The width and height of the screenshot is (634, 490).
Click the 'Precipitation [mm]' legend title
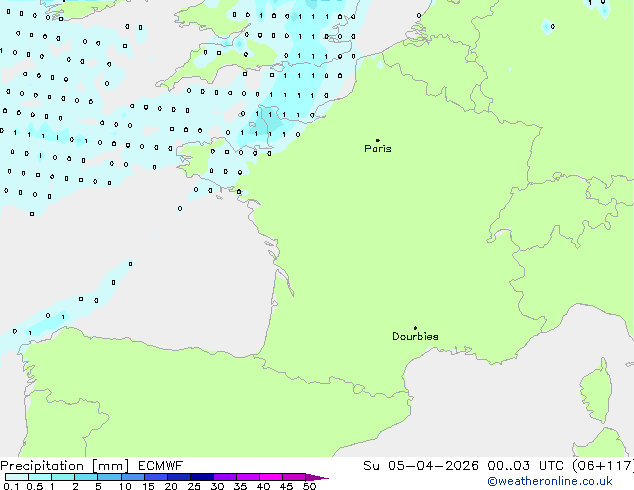point(65,466)
